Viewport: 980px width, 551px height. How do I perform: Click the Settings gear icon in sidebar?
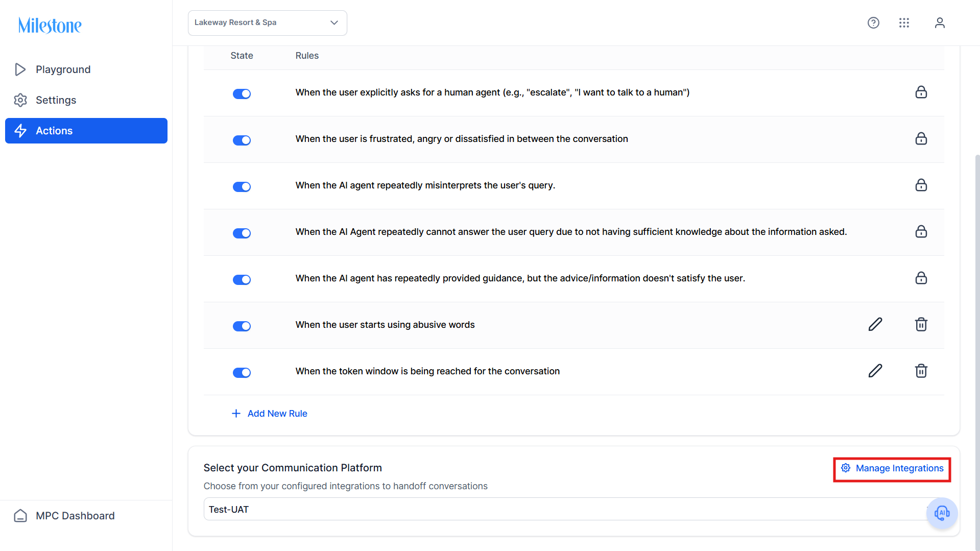(x=20, y=100)
